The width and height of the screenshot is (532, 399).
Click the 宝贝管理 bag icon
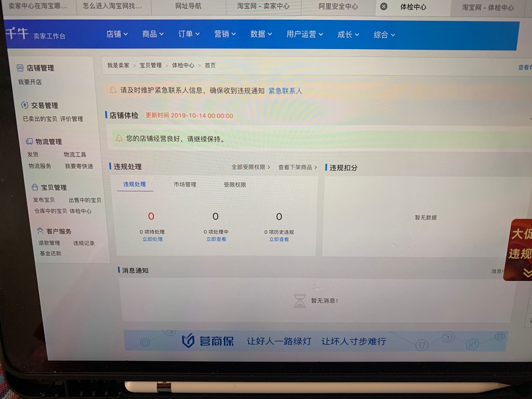35,187
